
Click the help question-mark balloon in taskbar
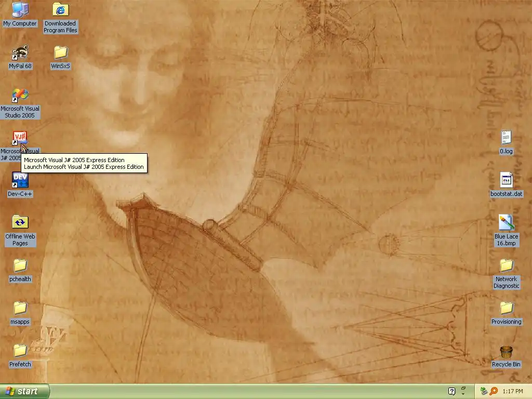(451, 391)
